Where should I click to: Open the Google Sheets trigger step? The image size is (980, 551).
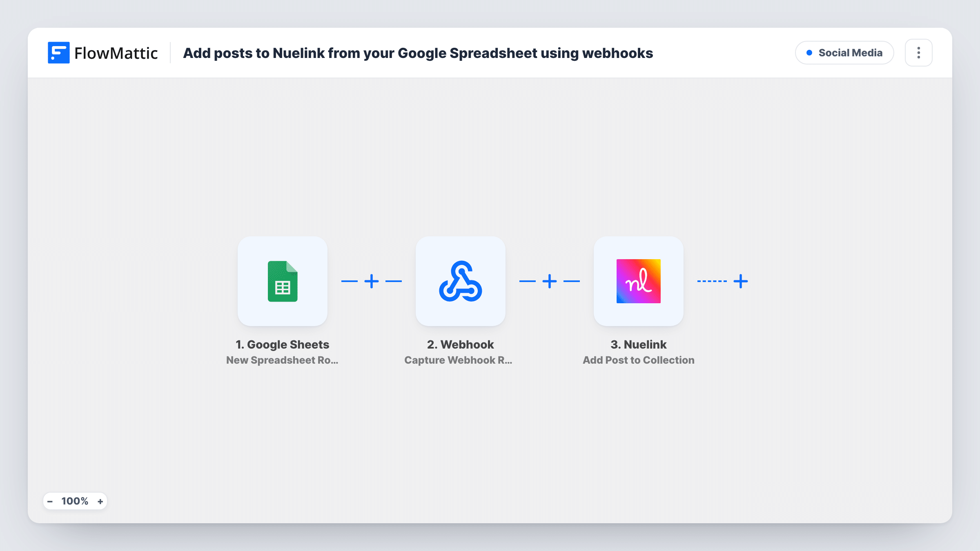click(283, 281)
